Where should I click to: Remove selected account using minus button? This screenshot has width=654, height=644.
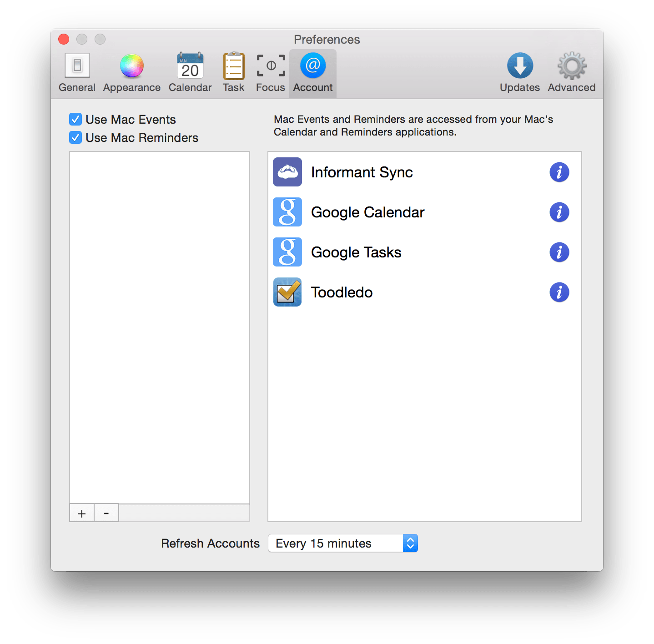106,513
